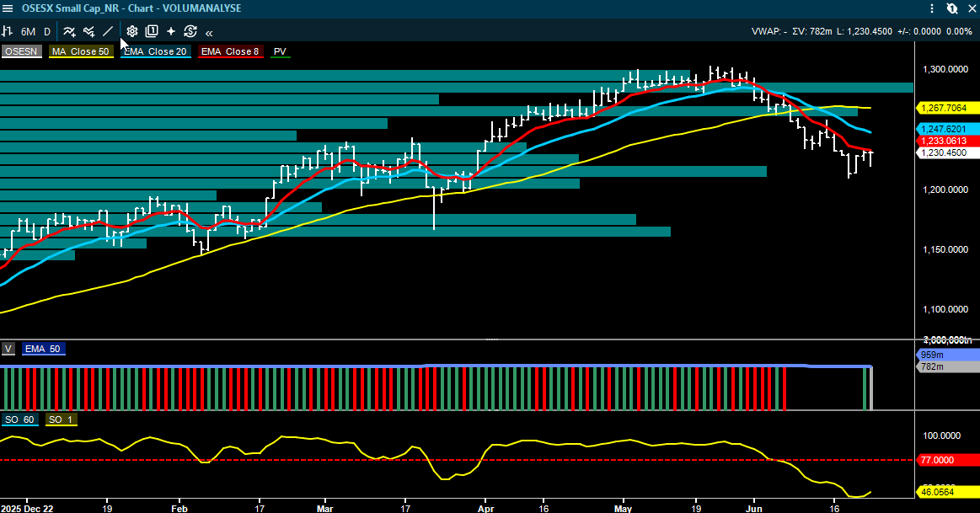Open chart settings with the gear icon
This screenshot has height=513, width=980.
click(x=132, y=31)
